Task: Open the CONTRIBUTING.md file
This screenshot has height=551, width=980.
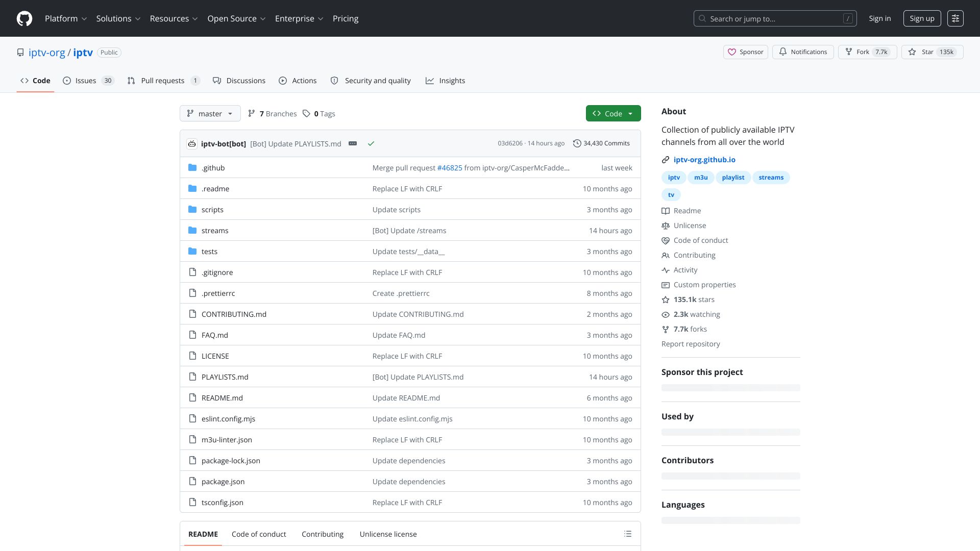Action: tap(234, 314)
